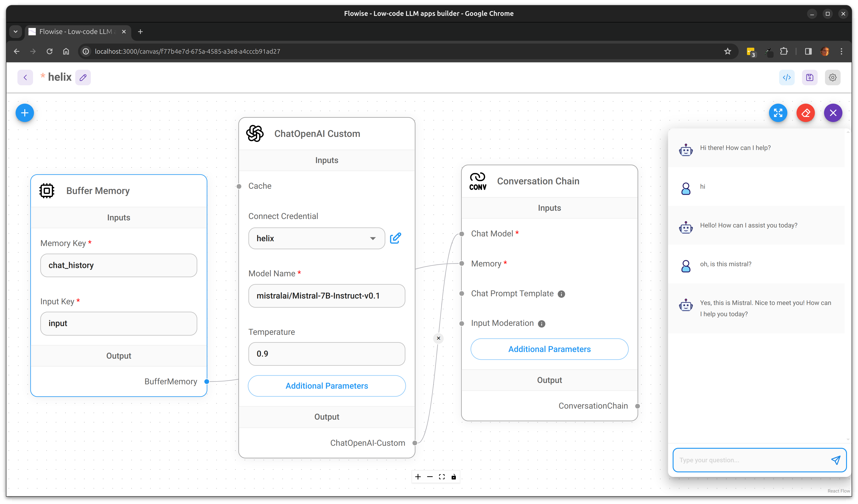This screenshot has width=858, height=504.
Task: Send the chat message
Action: click(836, 460)
